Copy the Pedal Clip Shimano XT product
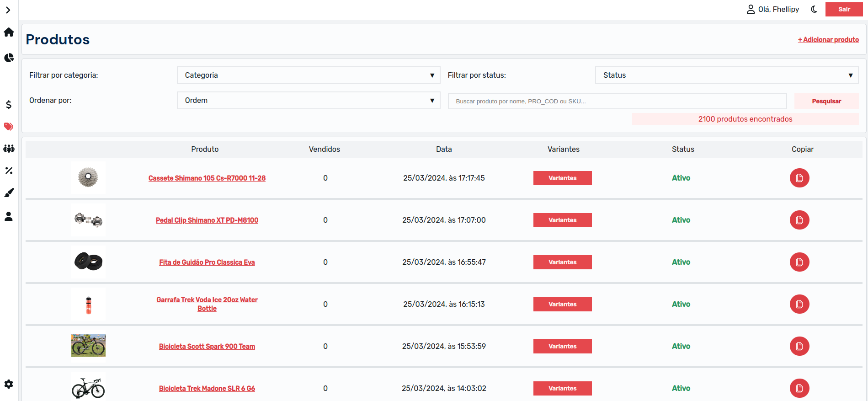Viewport: 868px width, 401px height. coord(799,220)
